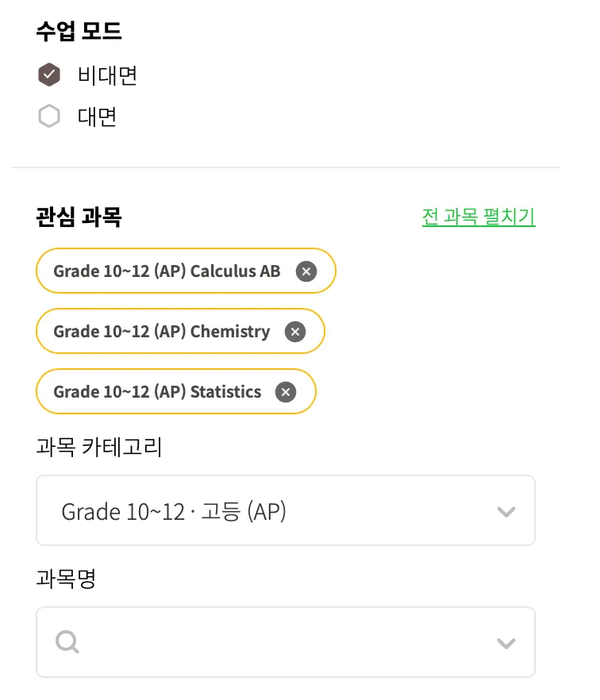Focus the 과목명 search input field
Image resolution: width=600 pixels, height=700 pixels.
pyautogui.click(x=278, y=643)
